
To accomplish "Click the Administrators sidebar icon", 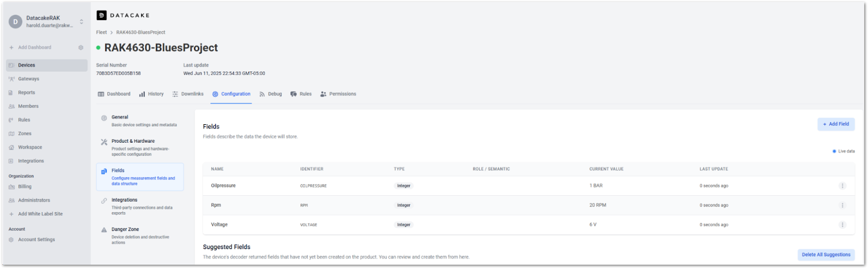I will [11, 201].
